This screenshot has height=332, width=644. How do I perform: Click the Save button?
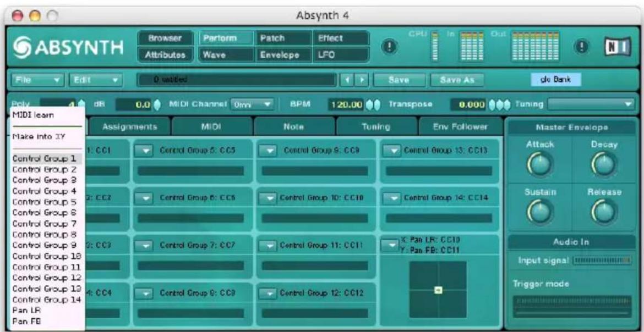point(399,80)
